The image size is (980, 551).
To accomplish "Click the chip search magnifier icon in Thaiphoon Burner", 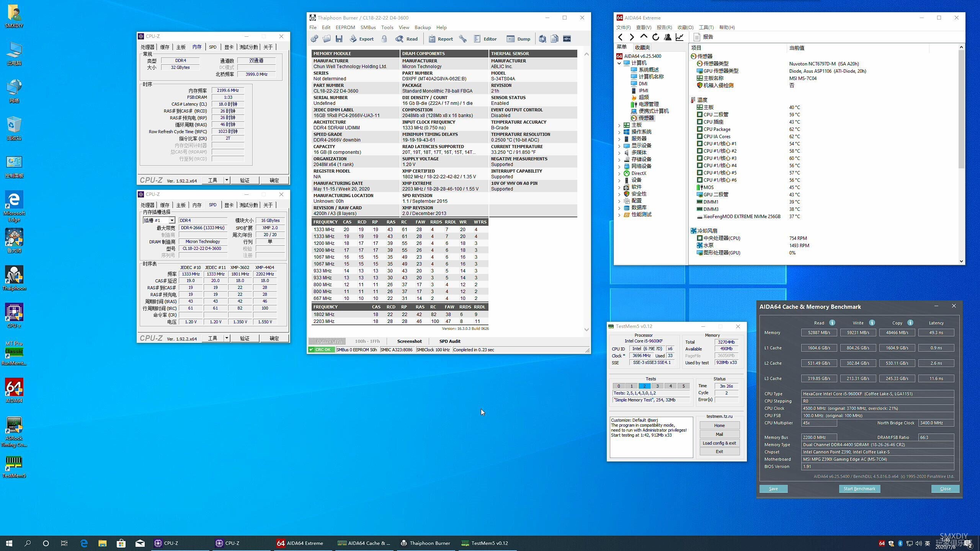I will (542, 39).
